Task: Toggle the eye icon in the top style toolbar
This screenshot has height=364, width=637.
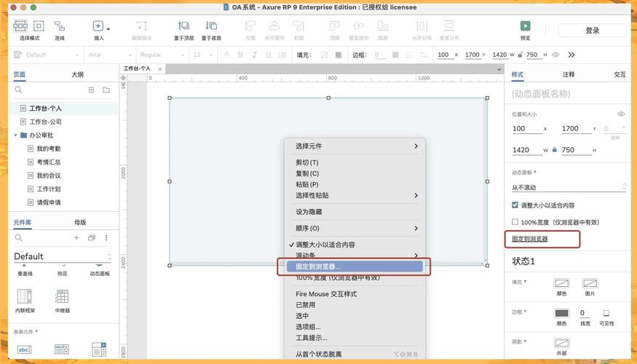Action: 555,55
